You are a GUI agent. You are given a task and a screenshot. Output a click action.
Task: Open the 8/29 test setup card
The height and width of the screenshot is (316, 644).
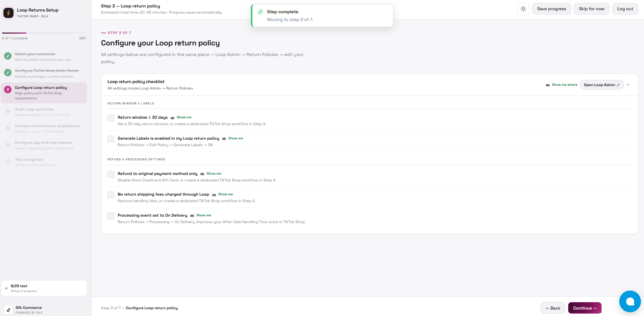tap(44, 288)
